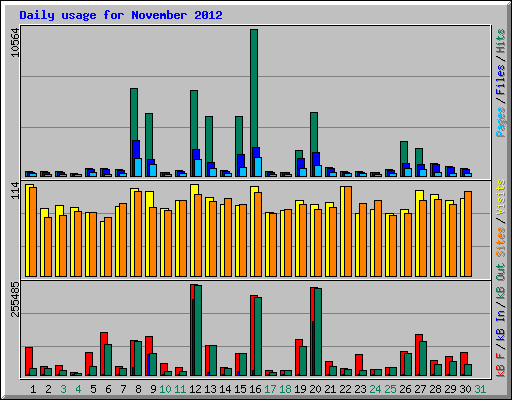Click day label 8 on the x-axis
Screen dimensions: 512x400
pos(138,389)
